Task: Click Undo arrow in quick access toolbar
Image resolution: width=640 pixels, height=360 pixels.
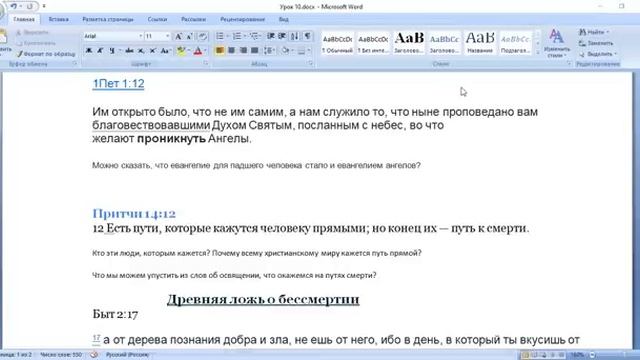Action: coord(13,6)
